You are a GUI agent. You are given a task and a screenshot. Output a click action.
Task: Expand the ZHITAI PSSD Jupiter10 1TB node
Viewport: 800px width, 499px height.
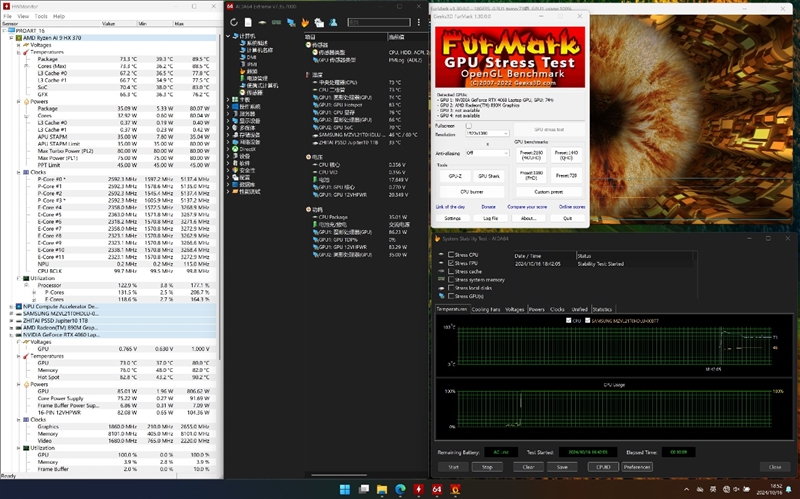[11, 321]
